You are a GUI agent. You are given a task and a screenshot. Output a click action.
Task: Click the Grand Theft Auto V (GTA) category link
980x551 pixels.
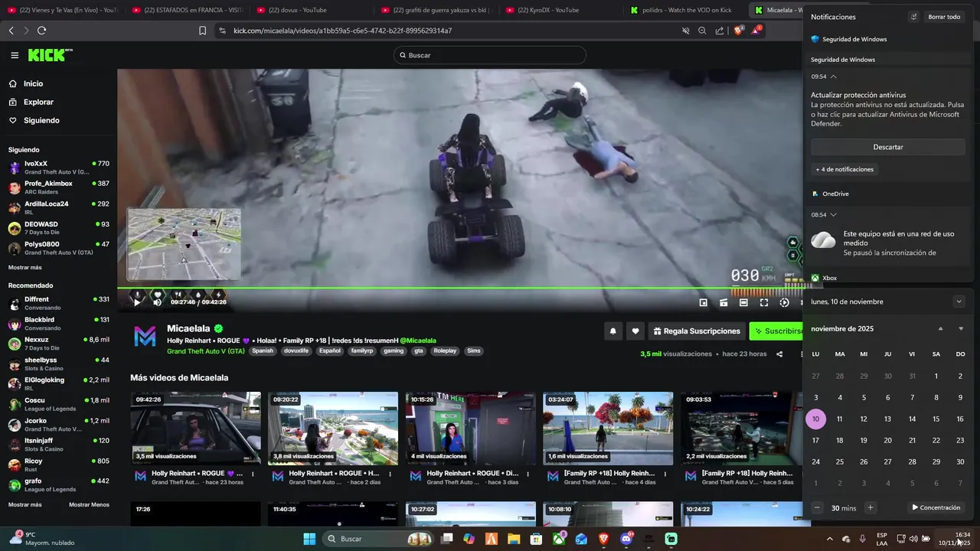206,350
